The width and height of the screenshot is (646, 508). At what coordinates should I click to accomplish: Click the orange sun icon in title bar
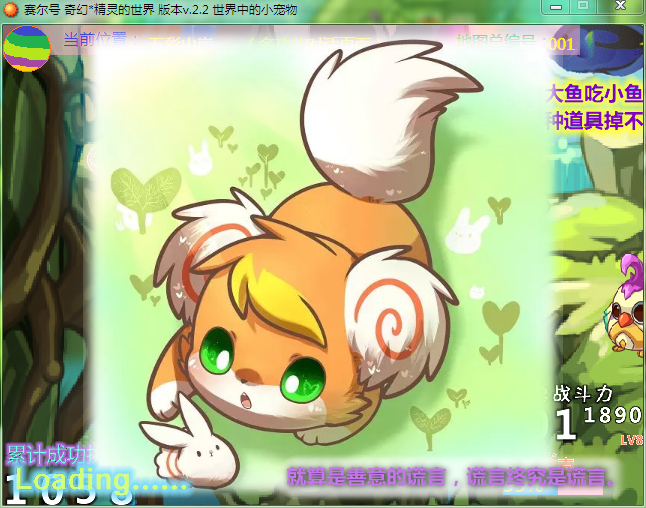point(10,9)
